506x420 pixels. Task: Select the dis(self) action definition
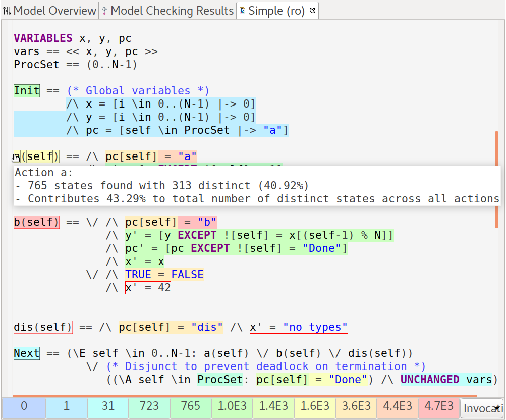43,327
